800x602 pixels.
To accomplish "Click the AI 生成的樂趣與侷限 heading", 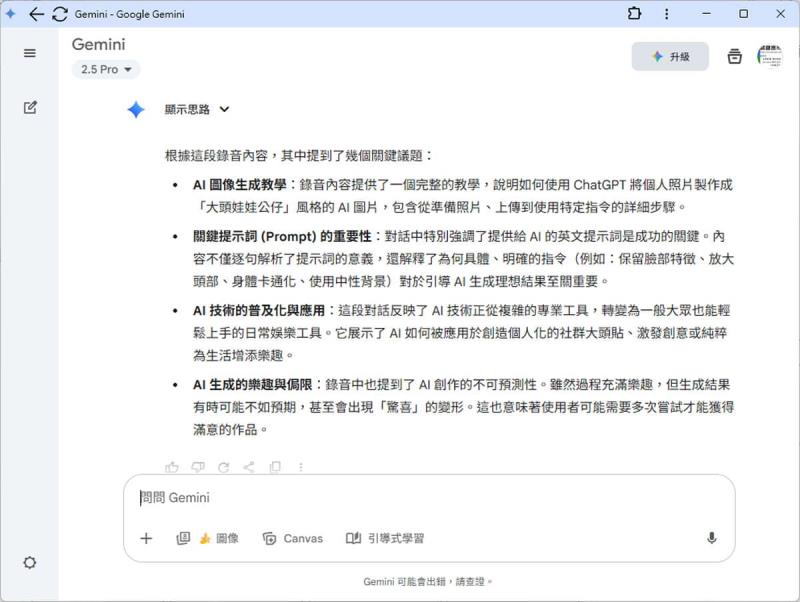I will [x=253, y=385].
